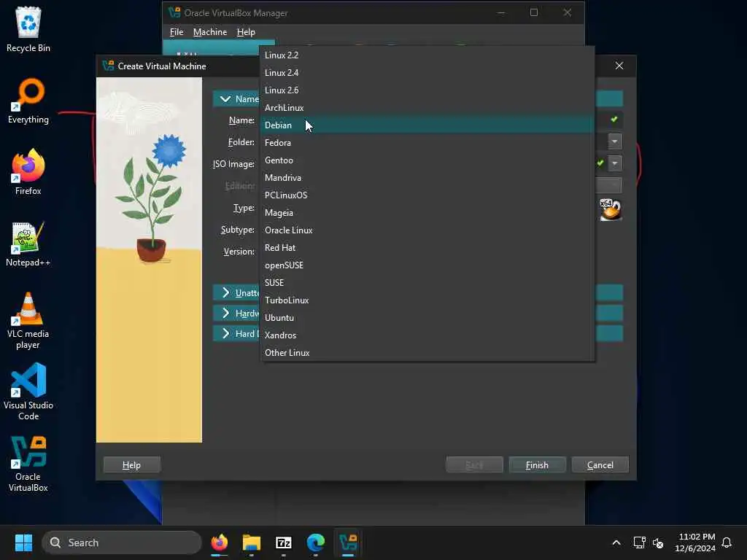Click the network status tray icon
747x560 pixels.
[639, 542]
